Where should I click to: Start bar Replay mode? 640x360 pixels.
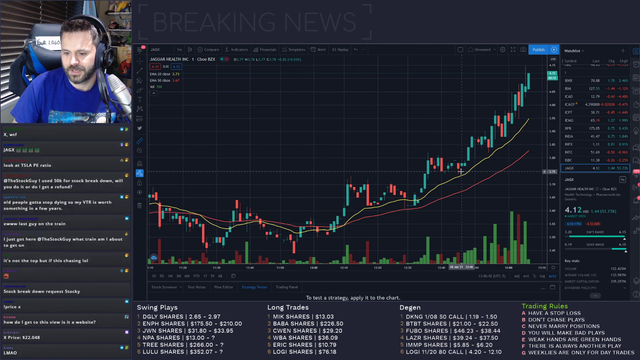[340, 50]
